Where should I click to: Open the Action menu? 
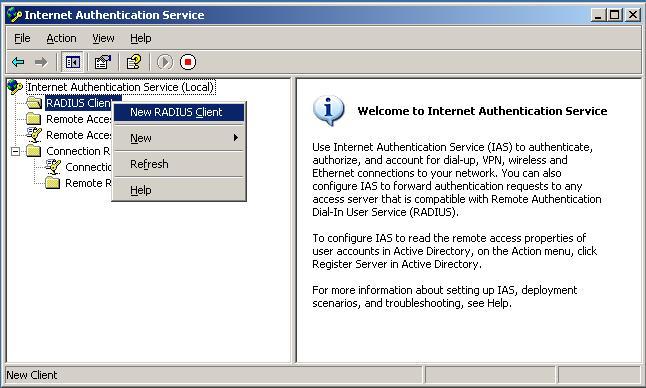pyautogui.click(x=61, y=38)
